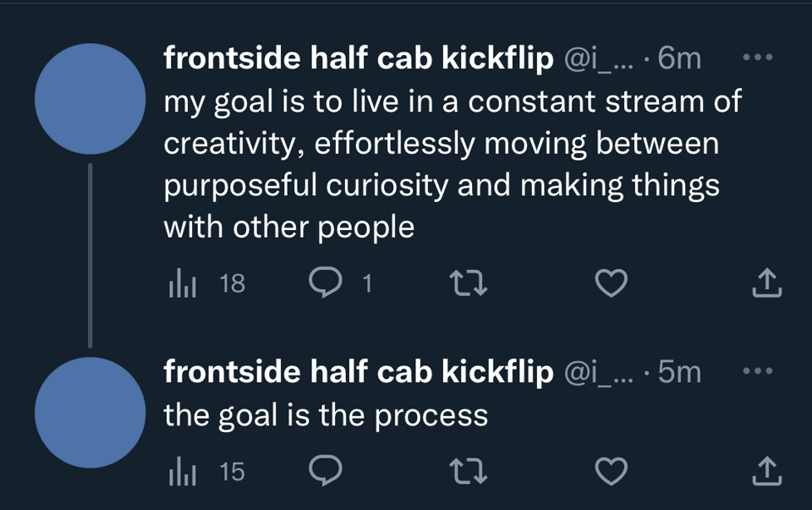The width and height of the screenshot is (812, 510).
Task: Click the share icon on the first tweet
Action: pyautogui.click(x=766, y=283)
